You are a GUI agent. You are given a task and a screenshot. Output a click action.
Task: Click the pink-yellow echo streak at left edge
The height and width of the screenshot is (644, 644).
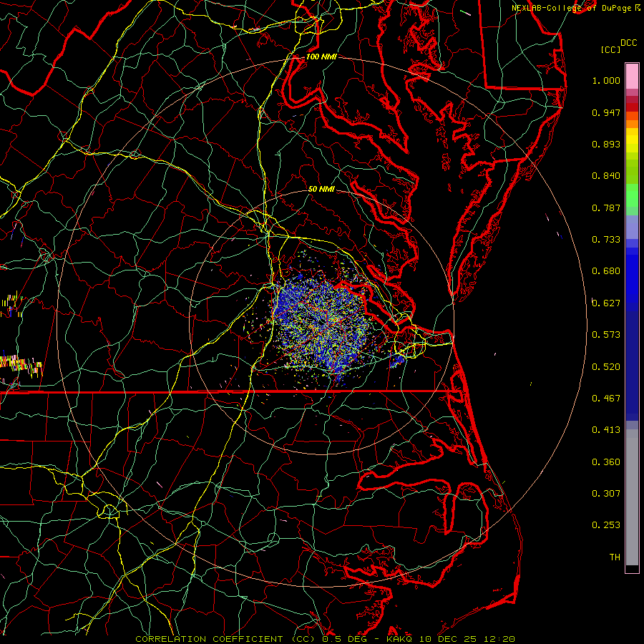(x=21, y=366)
